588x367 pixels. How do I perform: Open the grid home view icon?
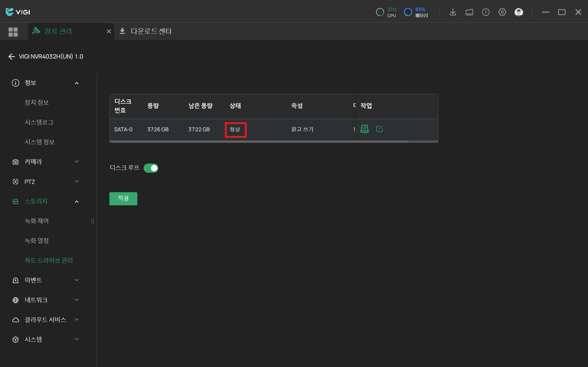[x=13, y=32]
